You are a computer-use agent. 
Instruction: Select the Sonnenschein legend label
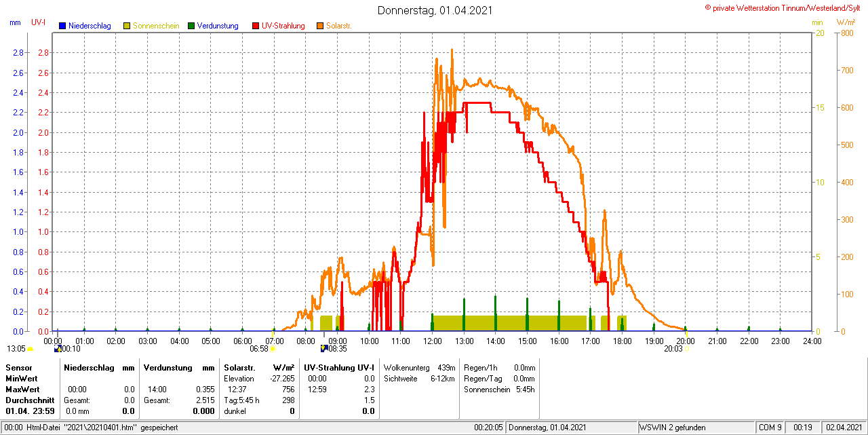click(x=156, y=26)
